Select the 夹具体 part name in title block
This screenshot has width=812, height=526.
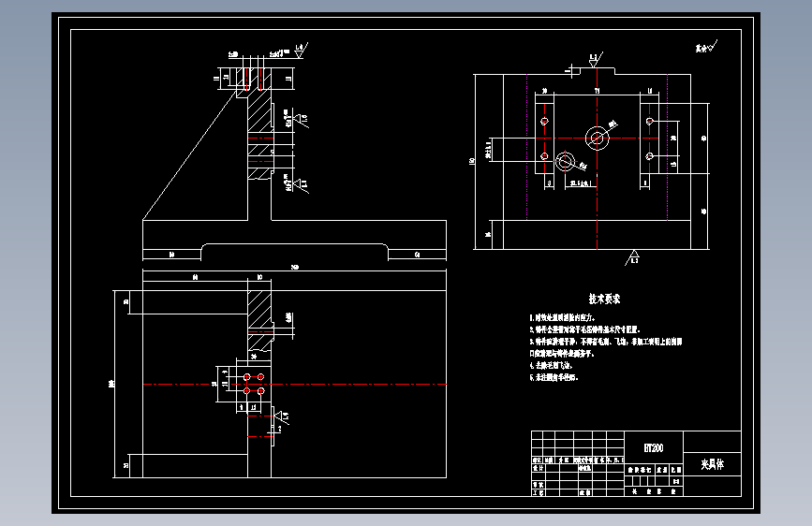713,464
